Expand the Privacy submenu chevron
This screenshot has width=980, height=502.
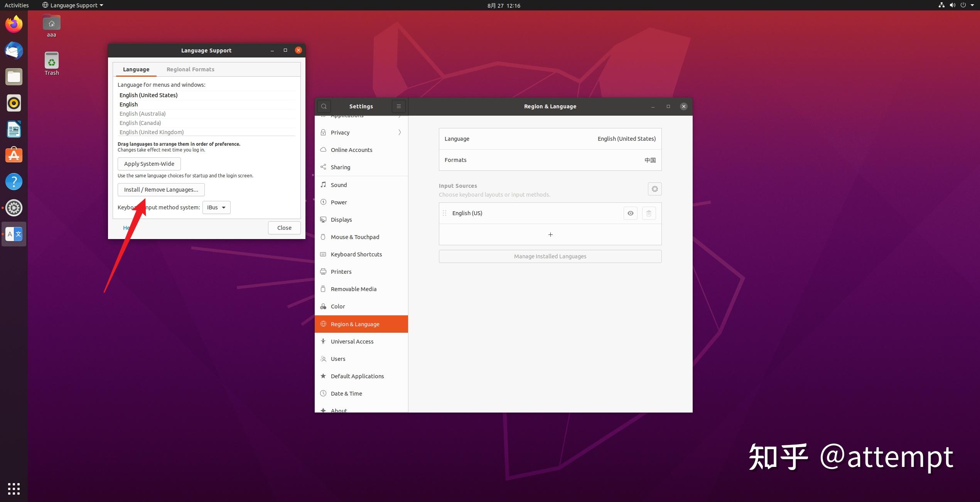pos(400,133)
